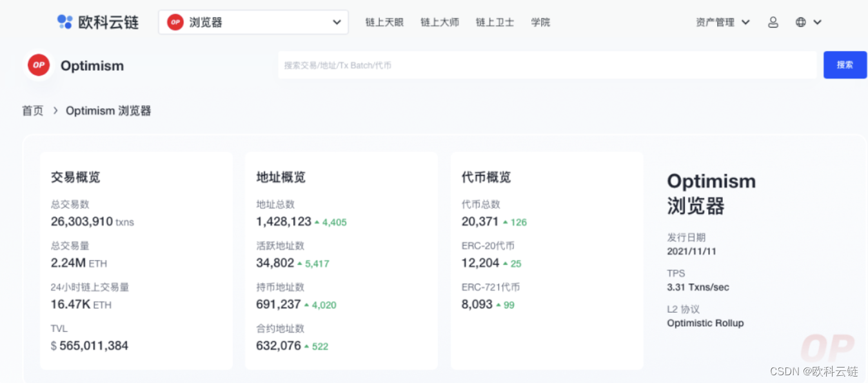Click the globe language icon
The width and height of the screenshot is (868, 383).
pos(802,21)
